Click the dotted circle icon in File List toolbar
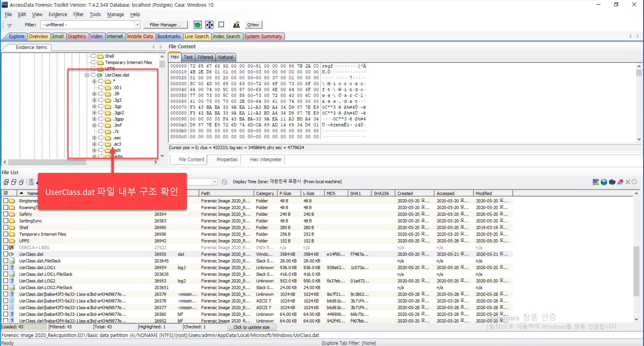Viewport: 644px width, 346px height. [x=634, y=182]
